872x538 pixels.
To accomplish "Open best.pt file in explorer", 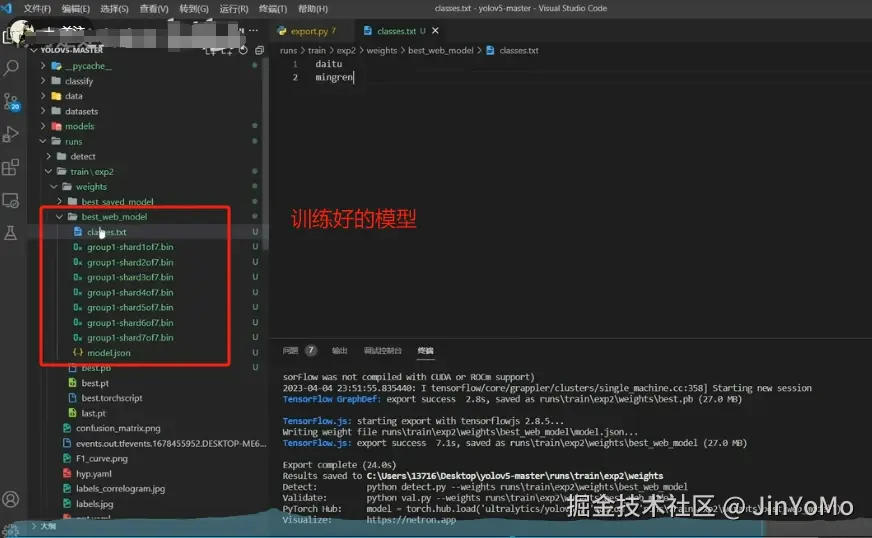I will (x=95, y=383).
